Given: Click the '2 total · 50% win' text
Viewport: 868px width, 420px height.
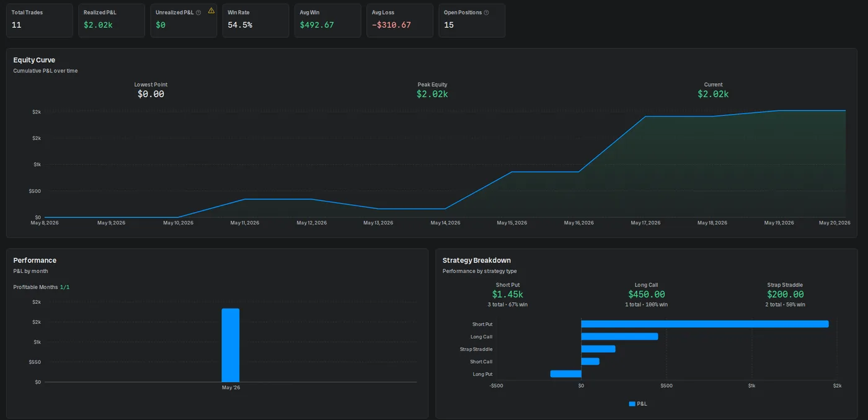Looking at the screenshot, I should point(785,305).
